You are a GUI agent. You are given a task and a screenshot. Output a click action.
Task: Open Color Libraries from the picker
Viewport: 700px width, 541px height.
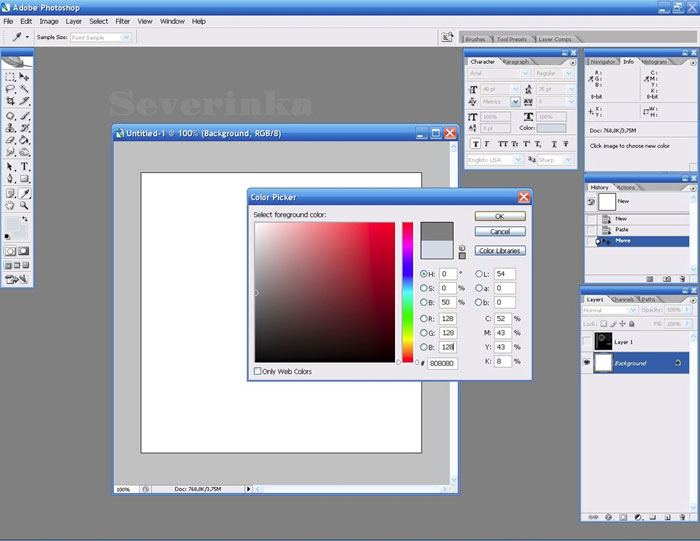click(x=500, y=251)
